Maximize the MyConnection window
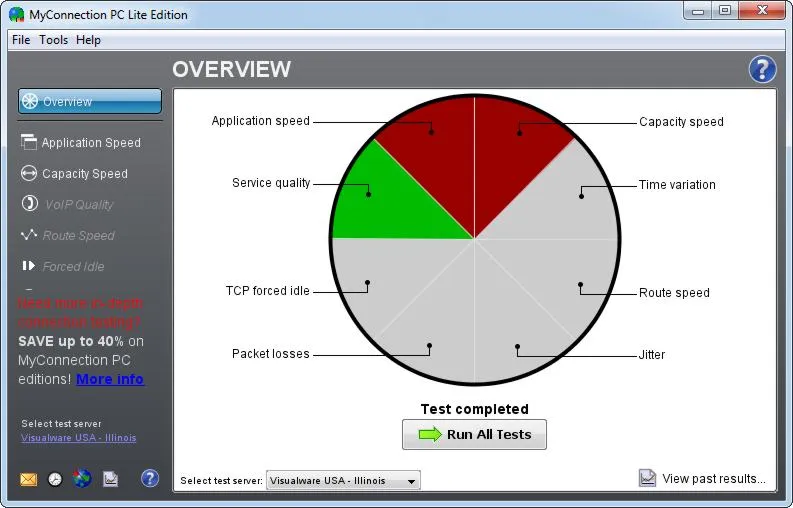793x508 pixels. pyautogui.click(x=725, y=11)
